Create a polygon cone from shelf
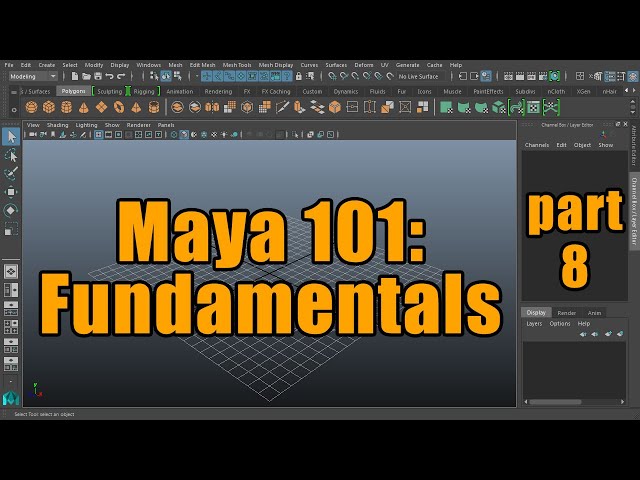The width and height of the screenshot is (640, 480). (x=84, y=107)
